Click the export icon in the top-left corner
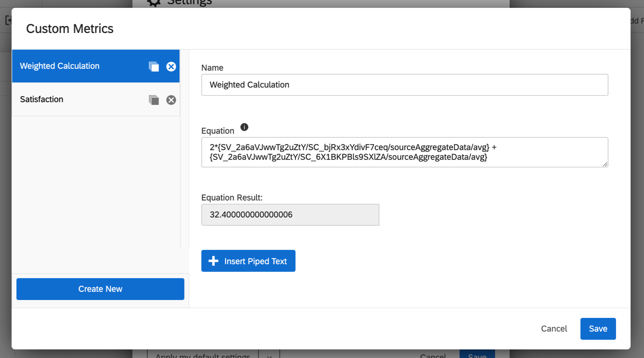Screen dimensions: 644x358 [9, 20]
